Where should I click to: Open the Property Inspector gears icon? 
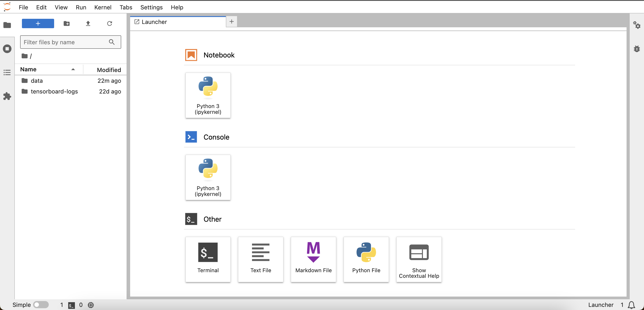coord(637,25)
